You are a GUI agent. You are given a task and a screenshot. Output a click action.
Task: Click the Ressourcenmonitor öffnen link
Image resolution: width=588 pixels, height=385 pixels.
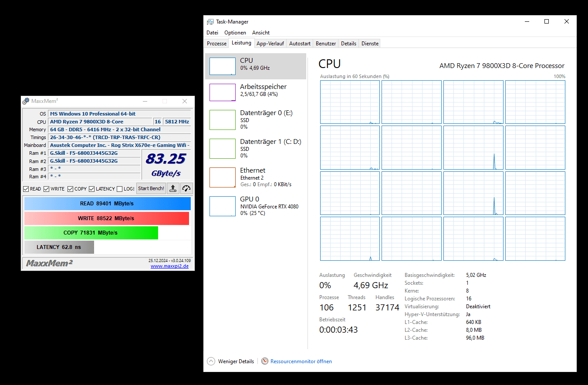[301, 361]
